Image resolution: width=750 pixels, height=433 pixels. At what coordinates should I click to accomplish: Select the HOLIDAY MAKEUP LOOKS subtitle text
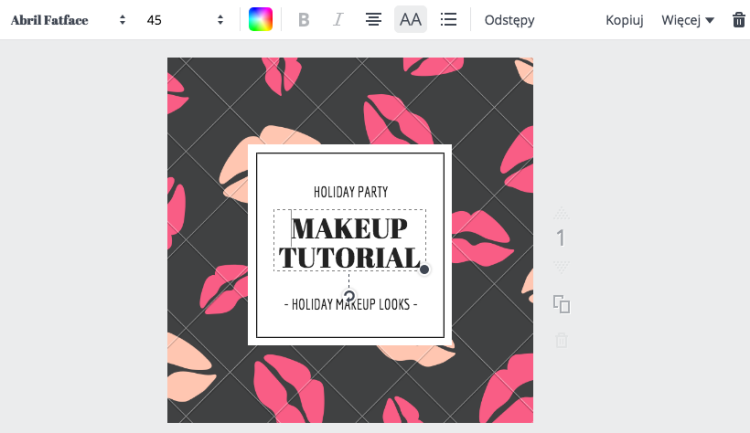(351, 304)
